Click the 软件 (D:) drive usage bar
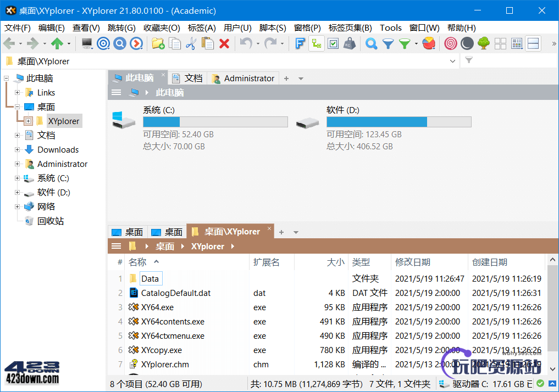559x392 pixels. point(399,122)
